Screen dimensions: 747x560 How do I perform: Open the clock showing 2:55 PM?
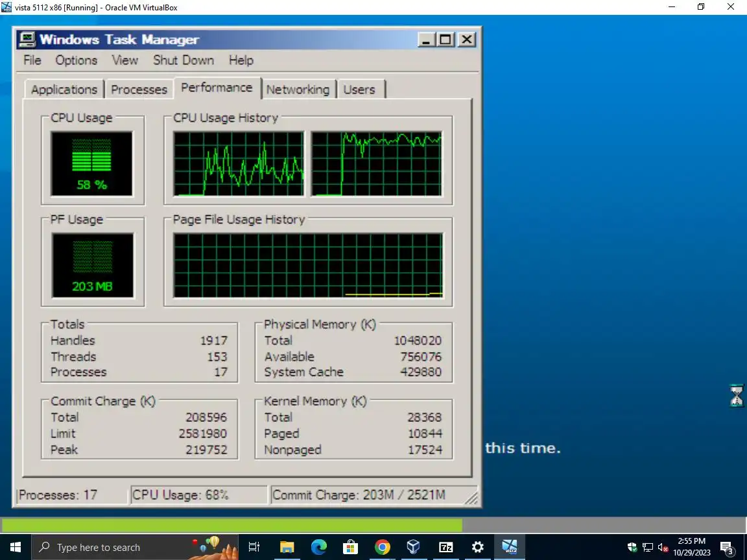(692, 547)
